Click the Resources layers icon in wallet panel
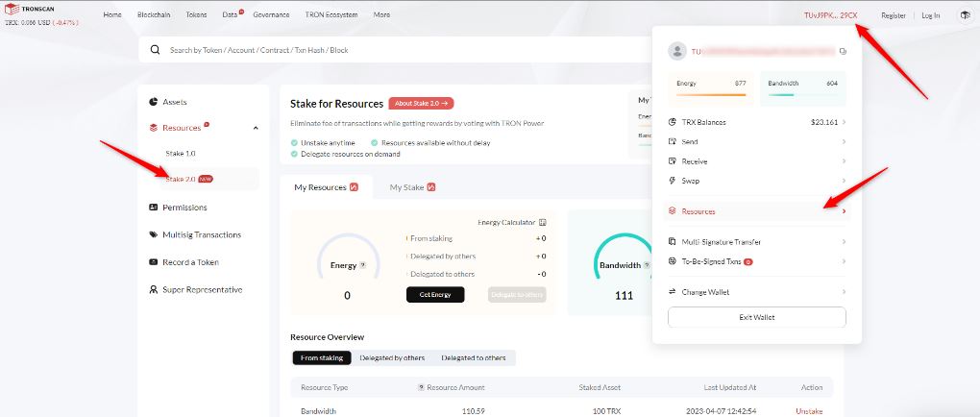The image size is (980, 417). [672, 211]
